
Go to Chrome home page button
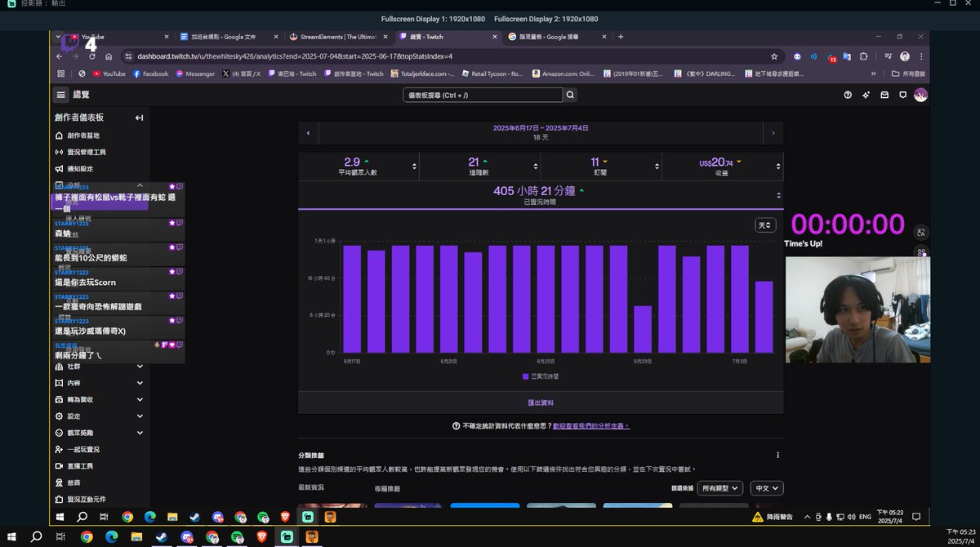point(108,56)
